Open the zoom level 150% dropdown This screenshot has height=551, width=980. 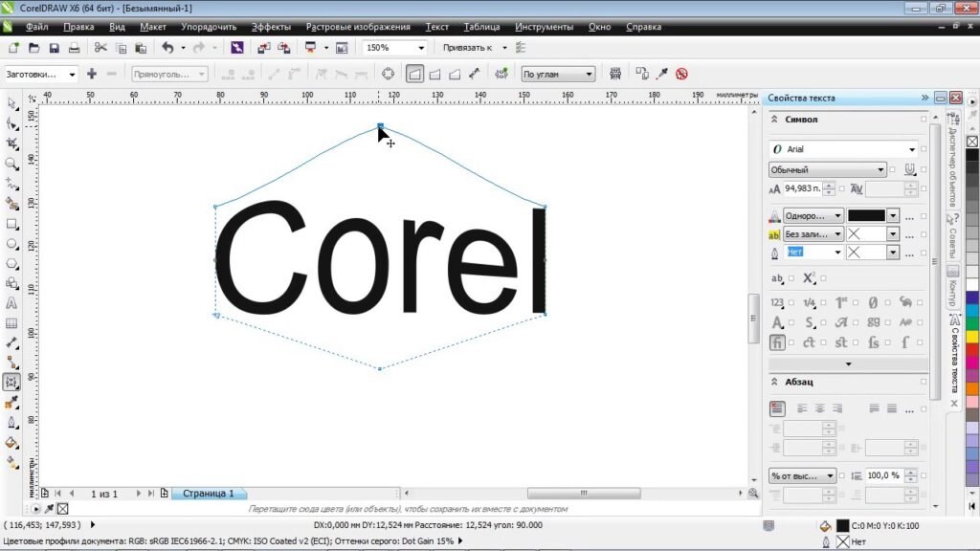point(421,48)
